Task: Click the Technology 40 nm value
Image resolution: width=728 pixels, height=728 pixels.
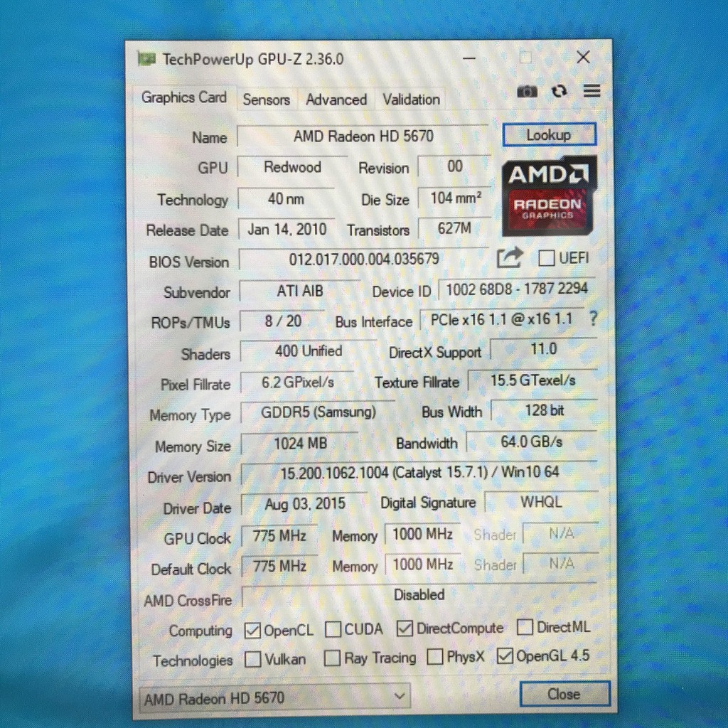Action: tap(286, 199)
